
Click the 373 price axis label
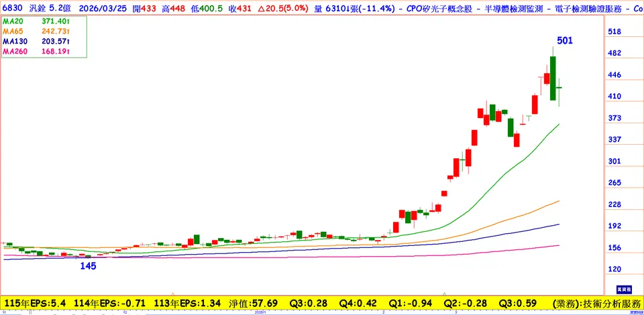(615, 119)
